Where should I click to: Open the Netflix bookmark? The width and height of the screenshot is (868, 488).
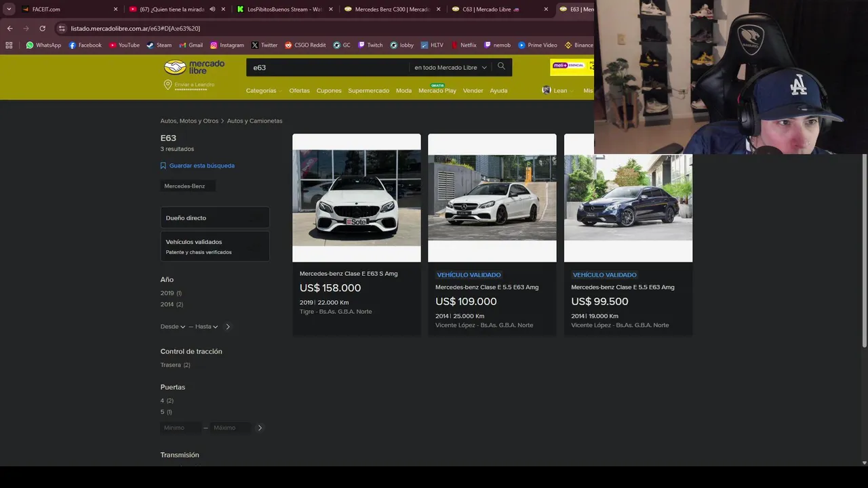click(464, 45)
